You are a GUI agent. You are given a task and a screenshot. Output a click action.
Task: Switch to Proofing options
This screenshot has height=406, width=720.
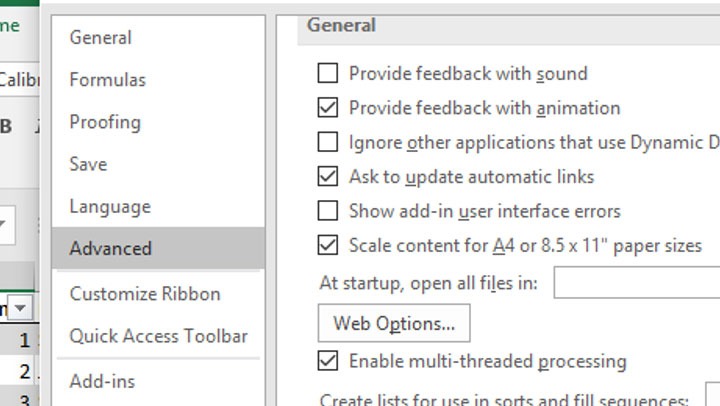pos(104,122)
